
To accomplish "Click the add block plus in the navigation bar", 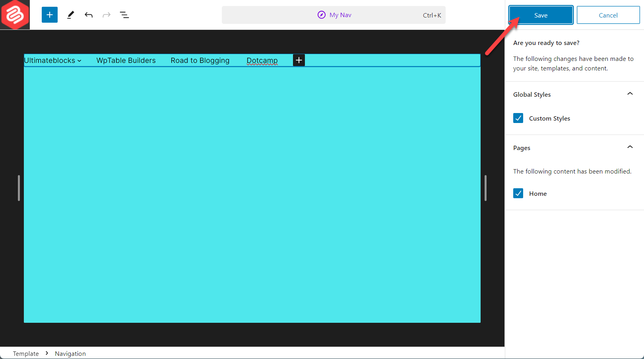I will click(299, 60).
